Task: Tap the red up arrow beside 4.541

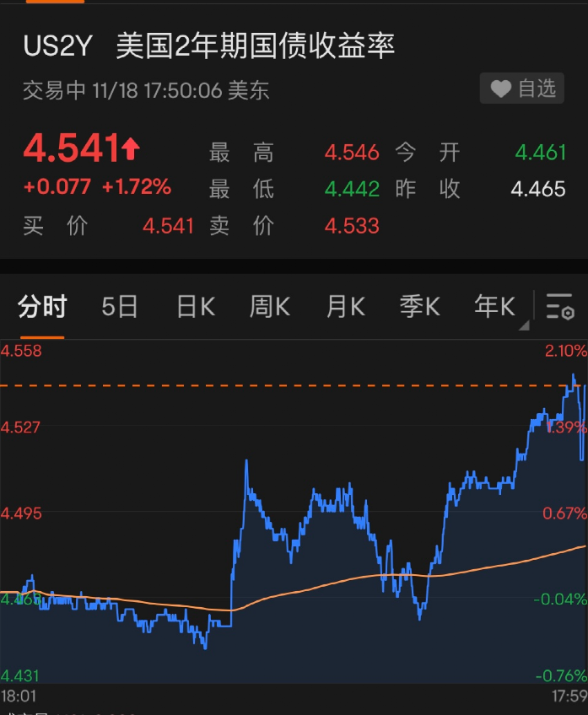Action: coord(131,150)
